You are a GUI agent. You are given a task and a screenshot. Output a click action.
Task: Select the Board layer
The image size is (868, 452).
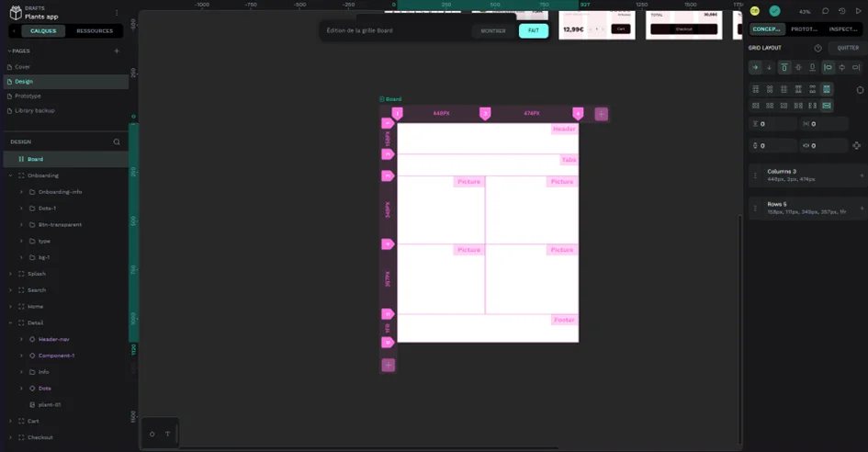66,160
